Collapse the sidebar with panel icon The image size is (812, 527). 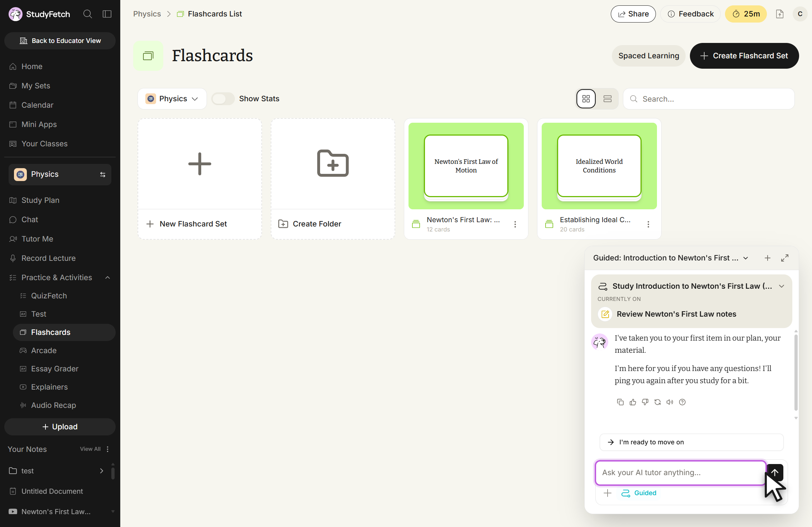107,14
